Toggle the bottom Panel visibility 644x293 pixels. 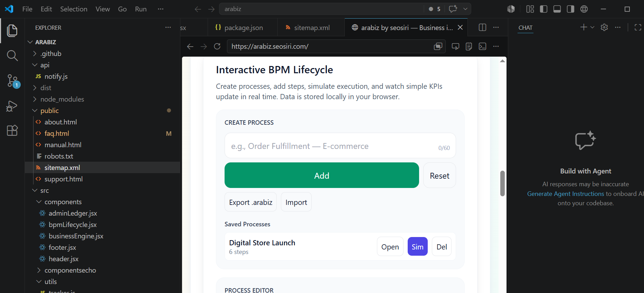[x=557, y=9]
